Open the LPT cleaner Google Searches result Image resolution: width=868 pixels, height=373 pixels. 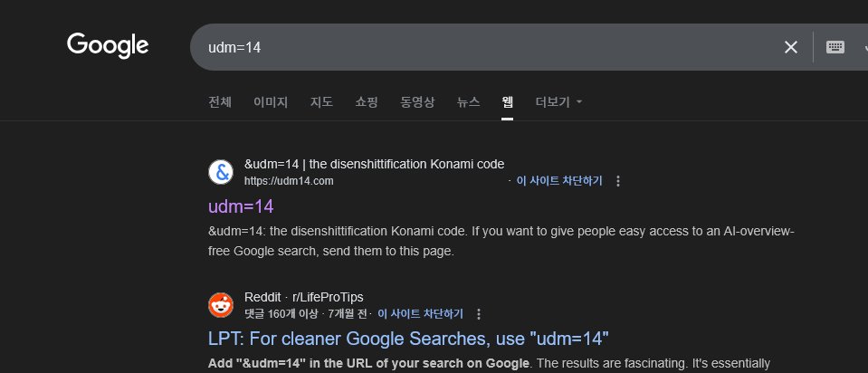(x=408, y=340)
